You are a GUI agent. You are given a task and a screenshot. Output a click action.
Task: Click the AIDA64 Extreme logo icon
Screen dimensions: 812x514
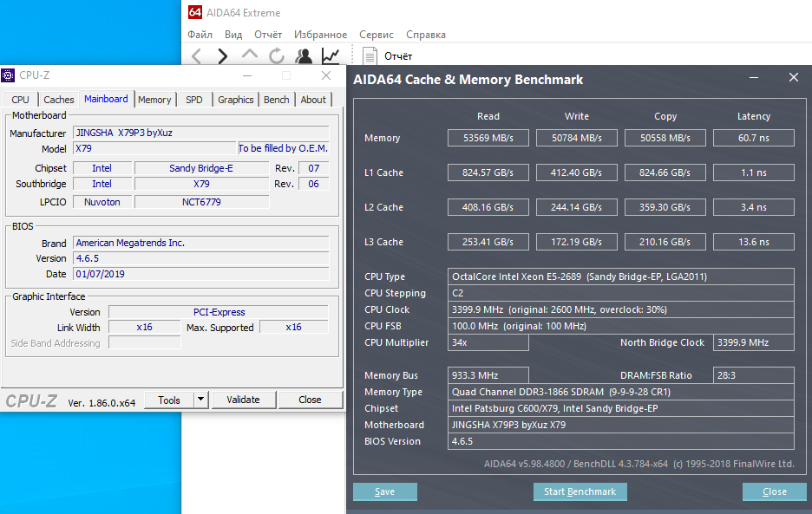tap(194, 12)
